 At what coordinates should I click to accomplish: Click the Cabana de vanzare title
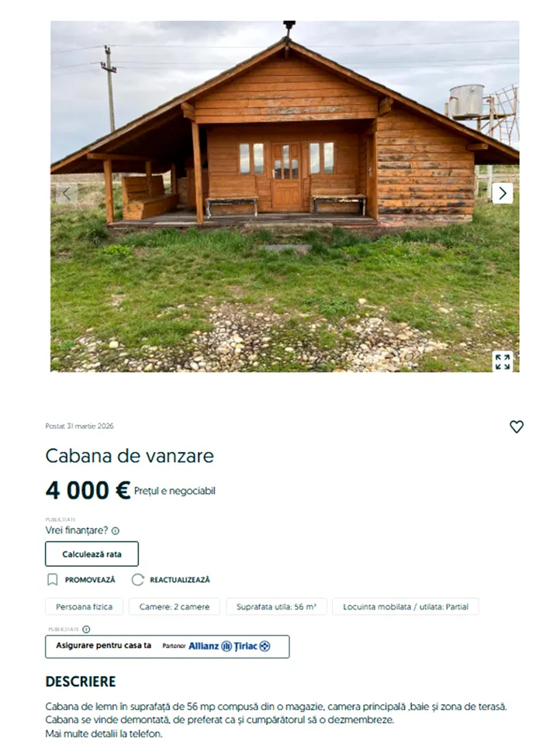point(130,456)
